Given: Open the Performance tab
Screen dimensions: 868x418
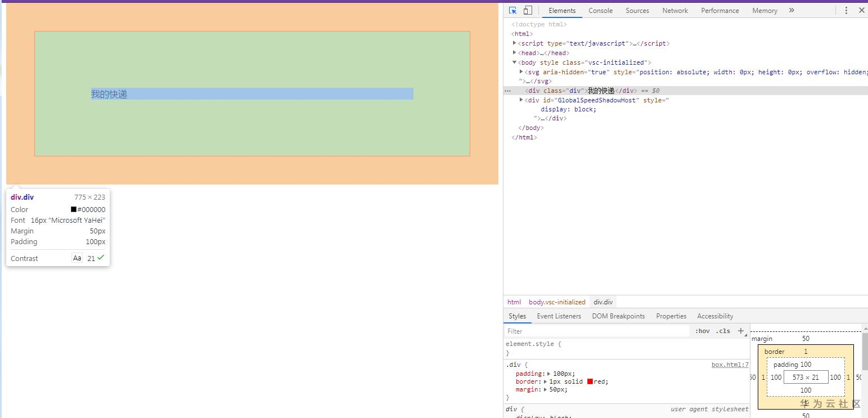Looking at the screenshot, I should 720,10.
